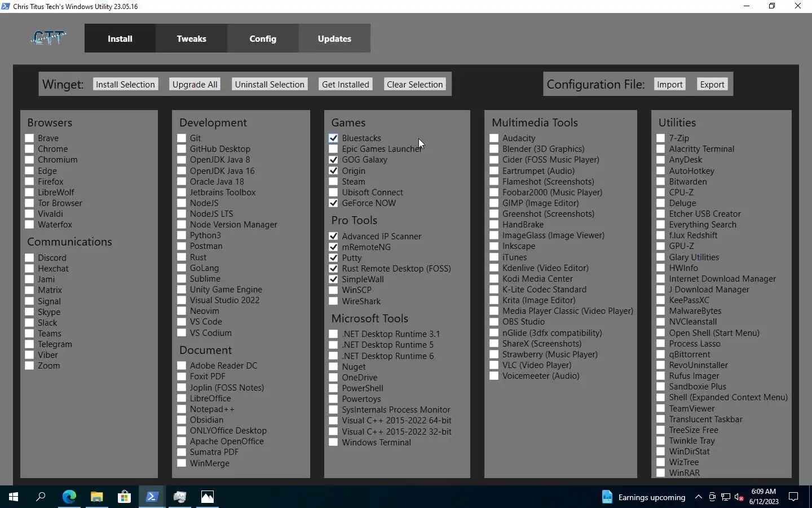Open the Earnings upcoming news widget
This screenshot has height=508, width=812.
643,497
